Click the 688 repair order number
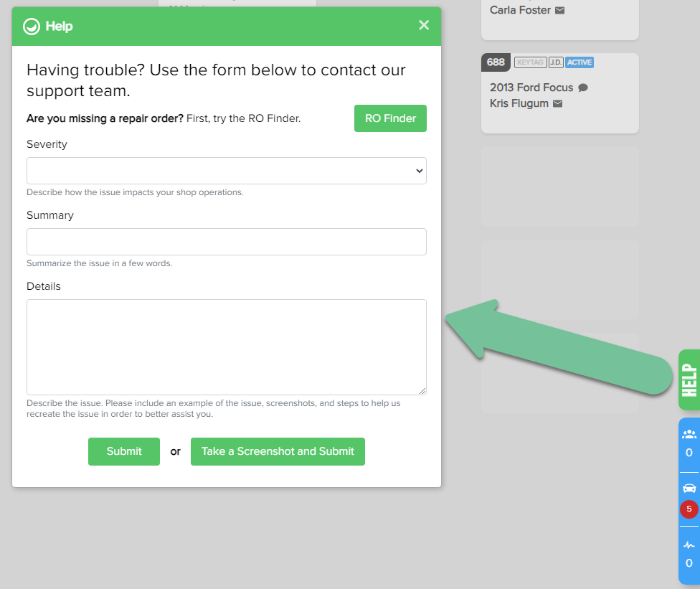The width and height of the screenshot is (700, 589). pos(496,62)
